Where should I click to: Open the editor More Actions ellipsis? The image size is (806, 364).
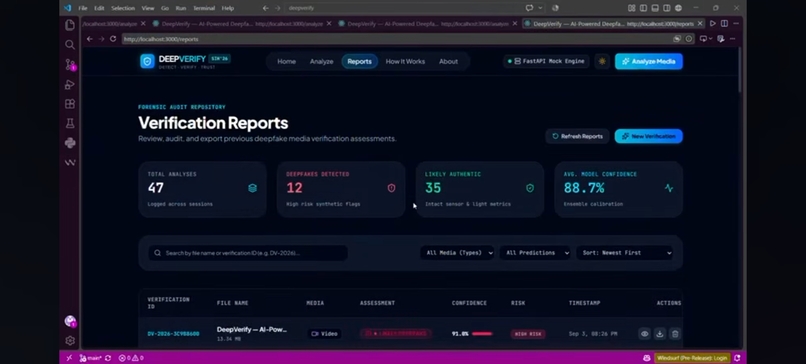(x=736, y=24)
